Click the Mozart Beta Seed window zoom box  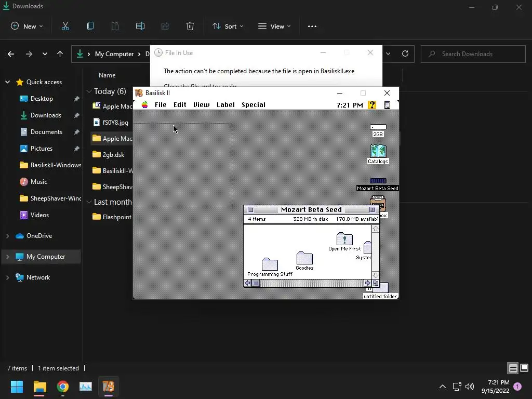click(372, 210)
